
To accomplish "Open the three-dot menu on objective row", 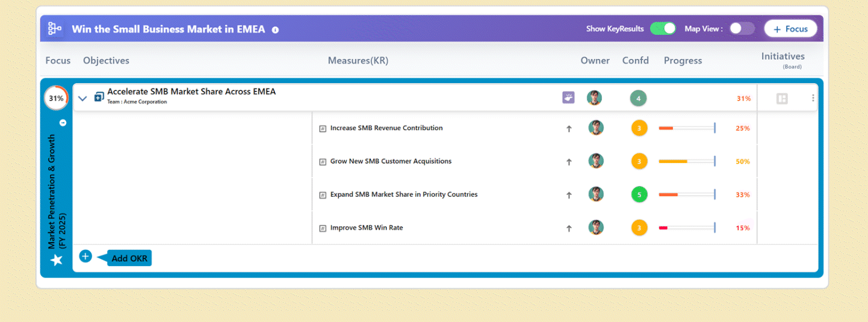I will click(x=813, y=98).
